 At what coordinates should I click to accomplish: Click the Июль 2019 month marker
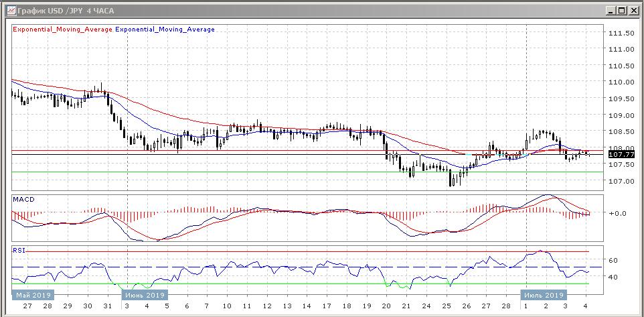coord(544,295)
